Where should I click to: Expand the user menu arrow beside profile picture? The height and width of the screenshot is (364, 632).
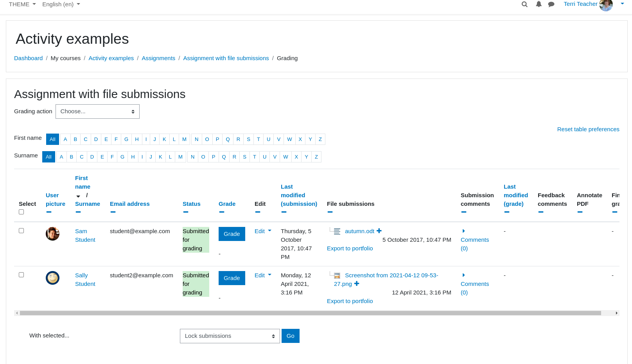[622, 4]
